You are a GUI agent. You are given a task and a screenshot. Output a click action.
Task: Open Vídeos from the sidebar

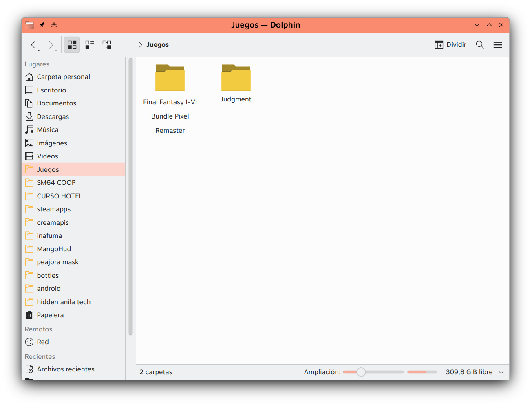point(73,156)
